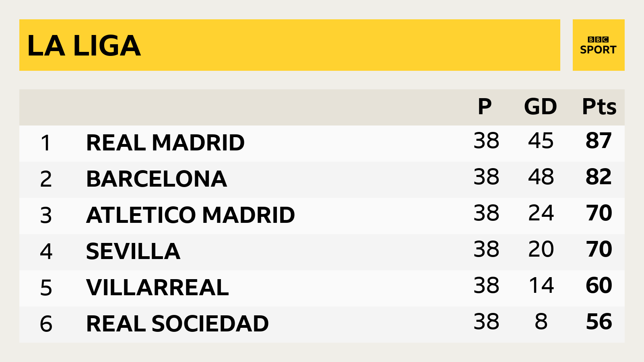Screen dimensions: 644x362
Task: Click the BARCELONA team name
Action: pyautogui.click(x=157, y=179)
